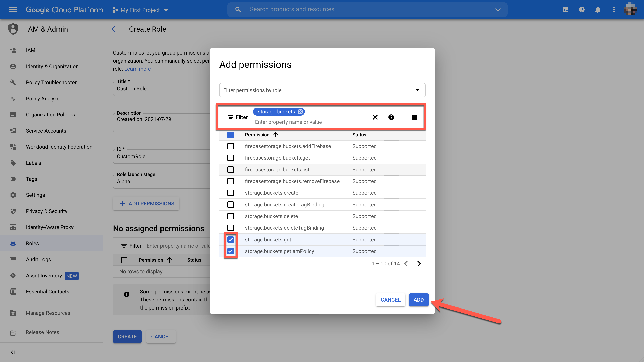The width and height of the screenshot is (644, 362).
Task: Click the column display options icon
Action: pos(414,117)
